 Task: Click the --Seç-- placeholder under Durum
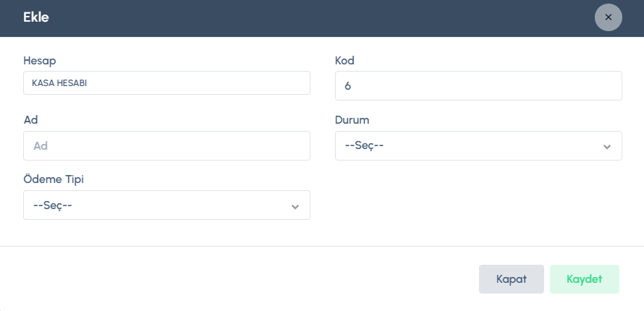point(364,145)
